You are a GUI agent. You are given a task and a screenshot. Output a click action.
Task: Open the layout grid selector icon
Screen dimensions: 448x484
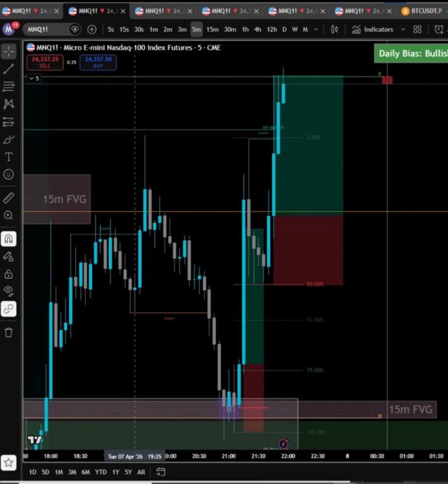[x=418, y=30]
